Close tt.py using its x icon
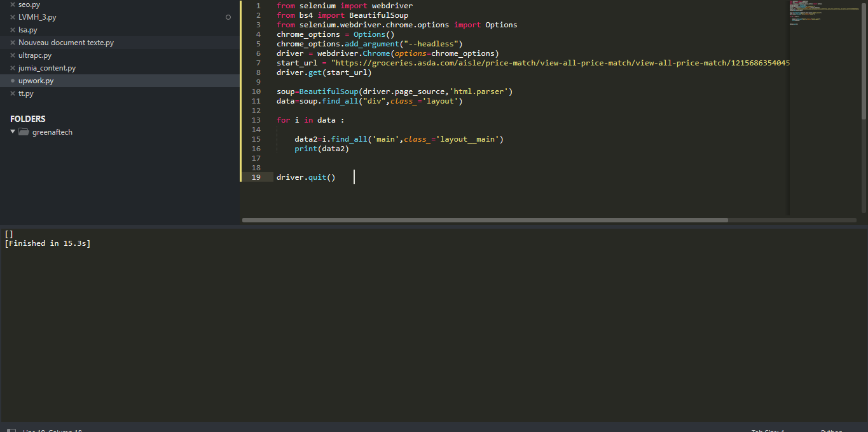Screen dimensions: 868x432 [x=13, y=93]
